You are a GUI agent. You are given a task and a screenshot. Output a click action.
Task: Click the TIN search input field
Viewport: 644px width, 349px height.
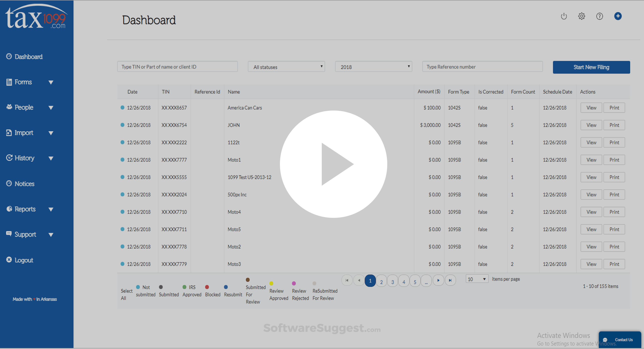177,67
